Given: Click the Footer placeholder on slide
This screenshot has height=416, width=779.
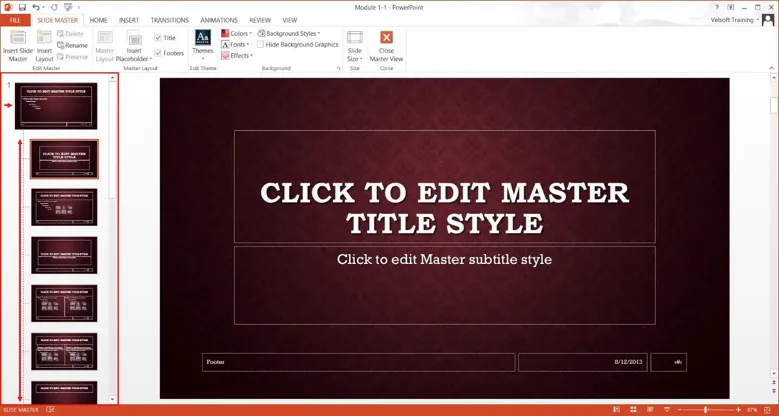Looking at the screenshot, I should pyautogui.click(x=358, y=362).
